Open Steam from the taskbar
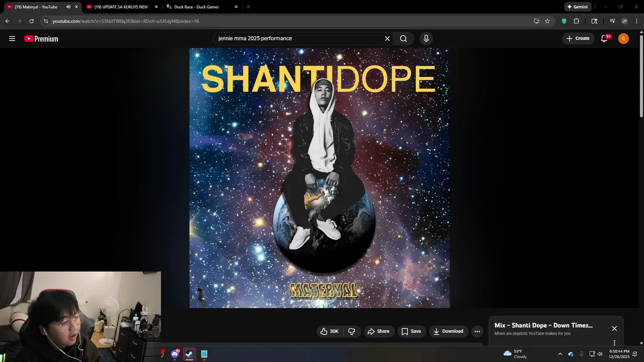The width and height of the screenshot is (644, 362). [x=190, y=354]
